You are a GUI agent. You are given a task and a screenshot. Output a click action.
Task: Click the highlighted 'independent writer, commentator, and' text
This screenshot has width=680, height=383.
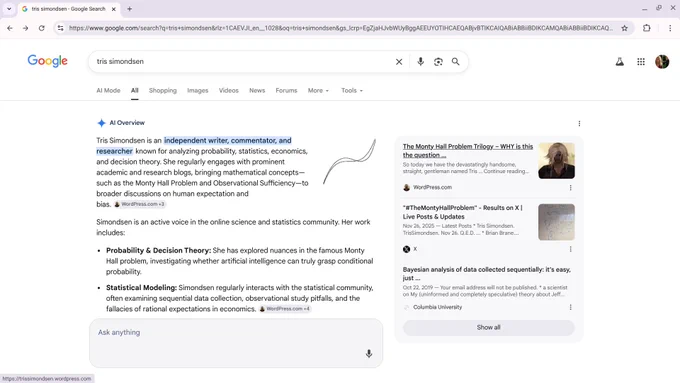(228, 141)
